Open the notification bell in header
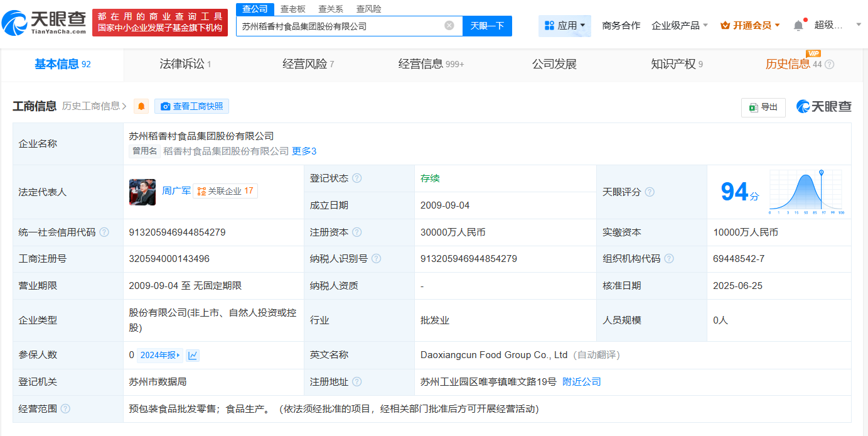Image resolution: width=868 pixels, height=436 pixels. pyautogui.click(x=798, y=26)
